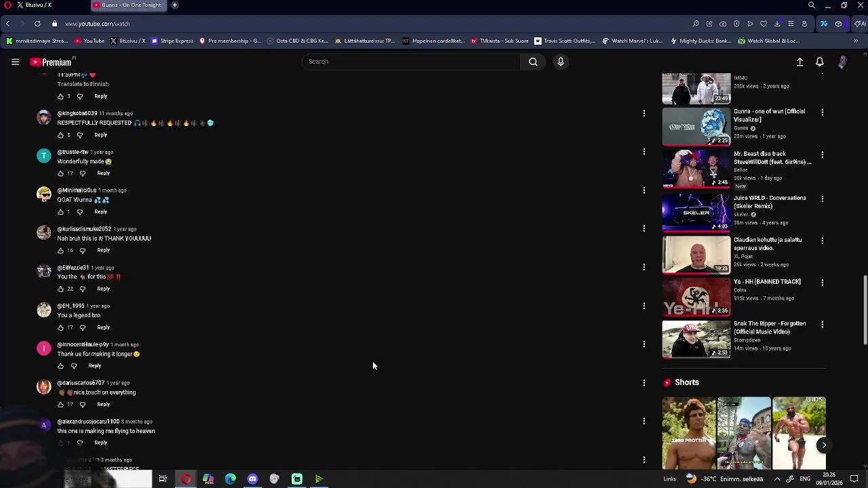Open Opera tab search magnifier in title bar
Image resolution: width=868 pixels, height=488 pixels.
[811, 5]
